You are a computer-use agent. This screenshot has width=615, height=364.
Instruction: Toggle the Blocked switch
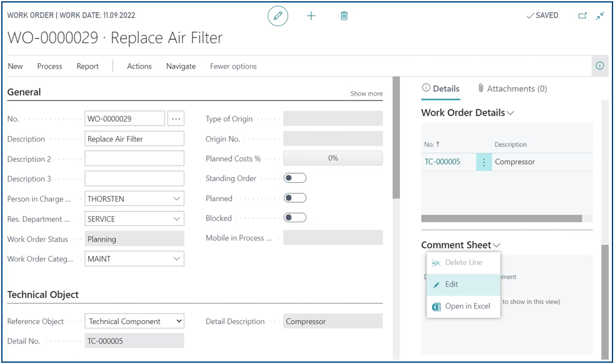[295, 217]
